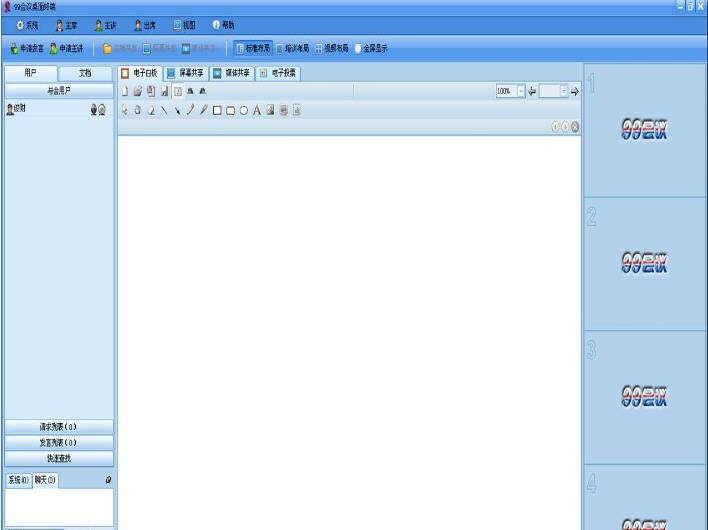Click the round close button above whiteboard
Screen dimensions: 708x530
pyautogui.click(x=575, y=127)
